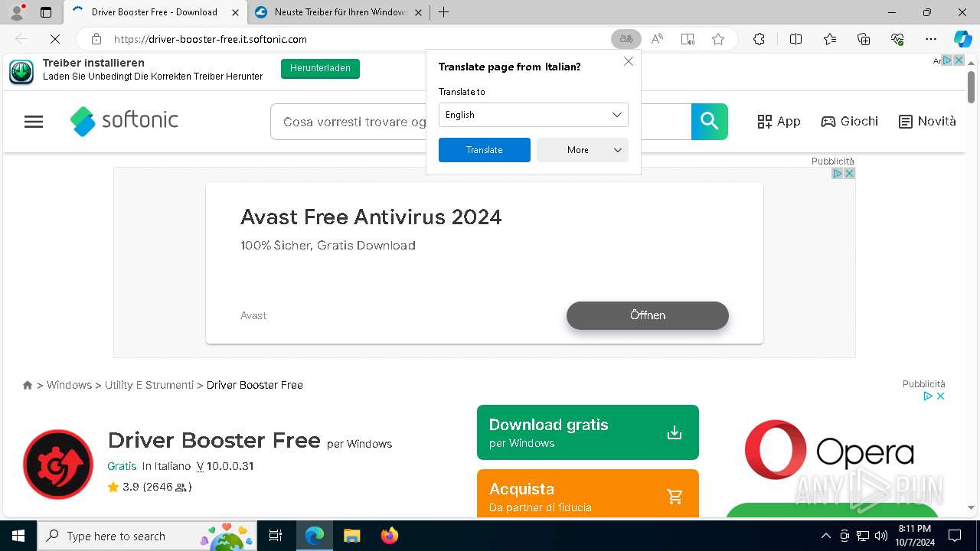Image resolution: width=980 pixels, height=551 pixels.
Task: Open the tab actions menu icon
Action: (46, 12)
